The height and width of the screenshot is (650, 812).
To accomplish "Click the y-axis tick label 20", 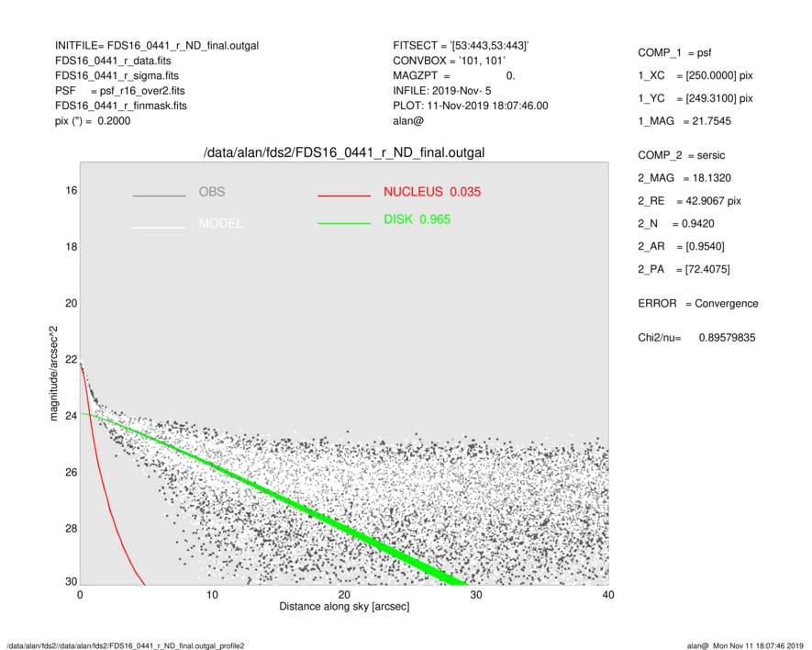I will coord(71,303).
